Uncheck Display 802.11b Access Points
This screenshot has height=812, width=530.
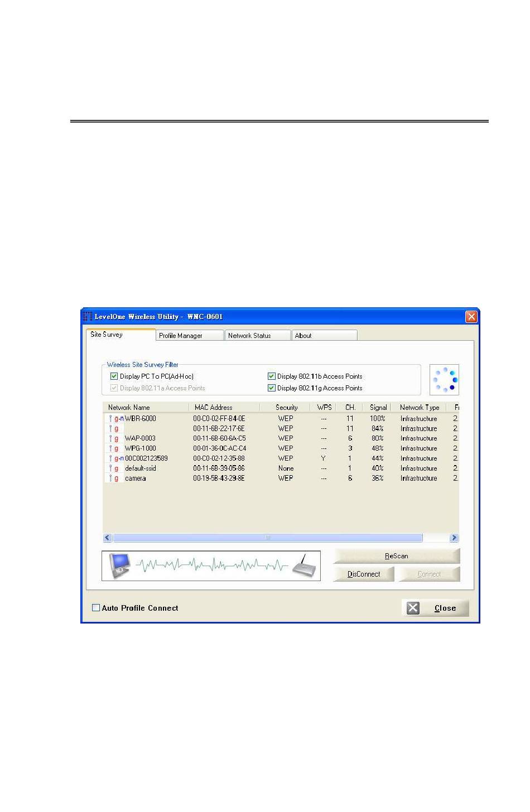272,376
